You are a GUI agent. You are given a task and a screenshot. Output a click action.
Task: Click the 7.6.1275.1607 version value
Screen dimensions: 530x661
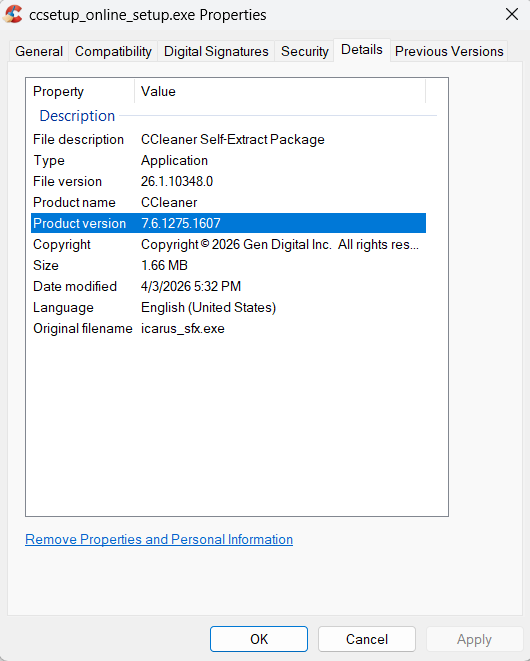tap(180, 223)
